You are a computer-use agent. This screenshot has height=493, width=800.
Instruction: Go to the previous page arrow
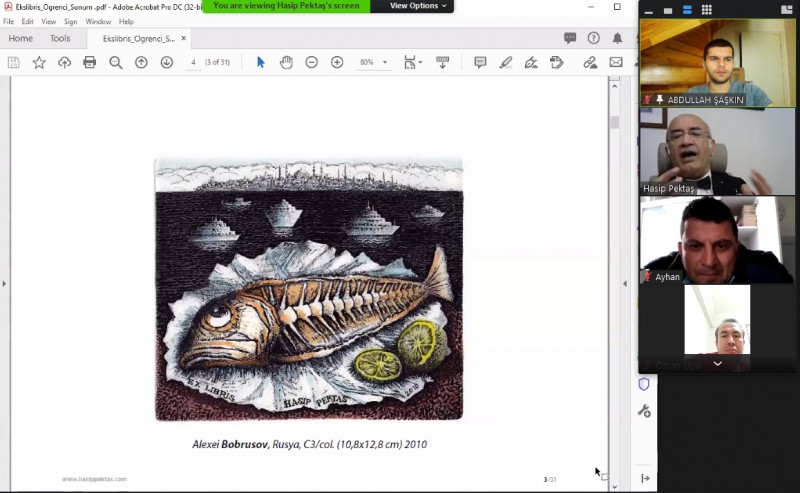(141, 62)
